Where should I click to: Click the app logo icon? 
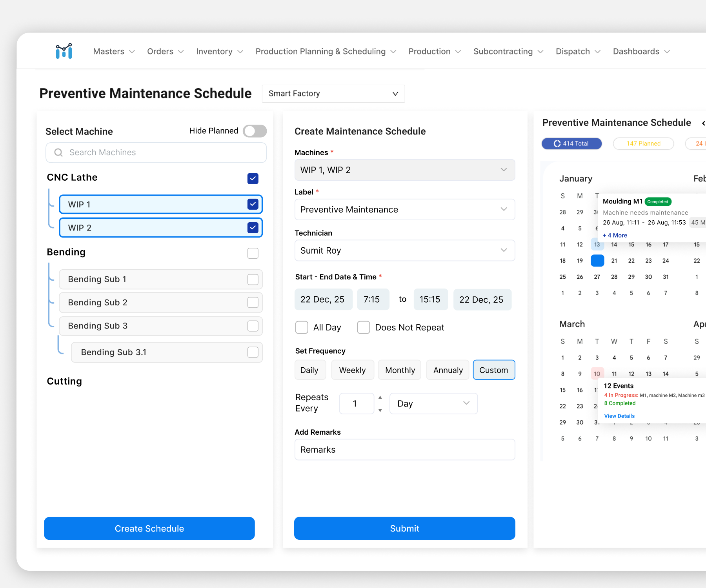[x=64, y=51]
